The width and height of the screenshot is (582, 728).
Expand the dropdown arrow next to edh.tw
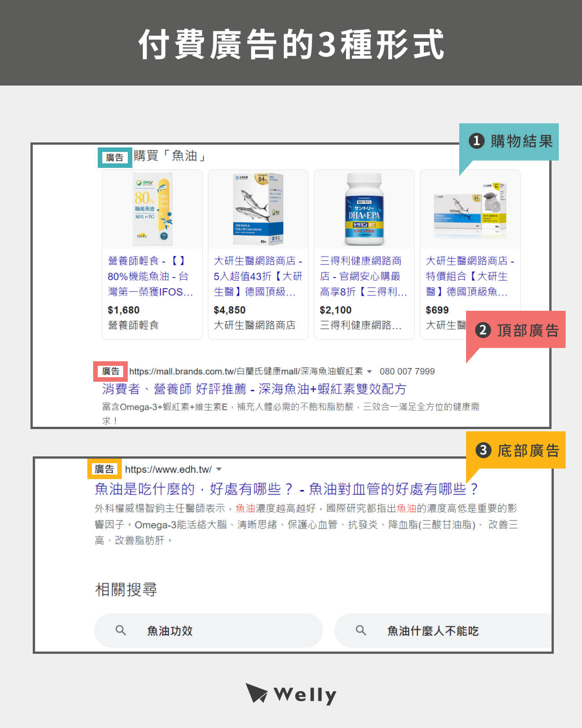[219, 469]
